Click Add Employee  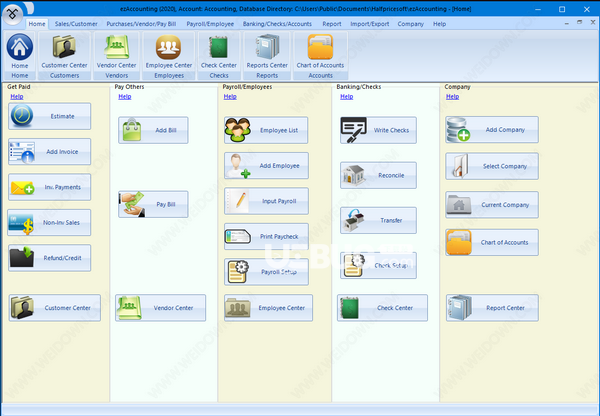[266, 166]
